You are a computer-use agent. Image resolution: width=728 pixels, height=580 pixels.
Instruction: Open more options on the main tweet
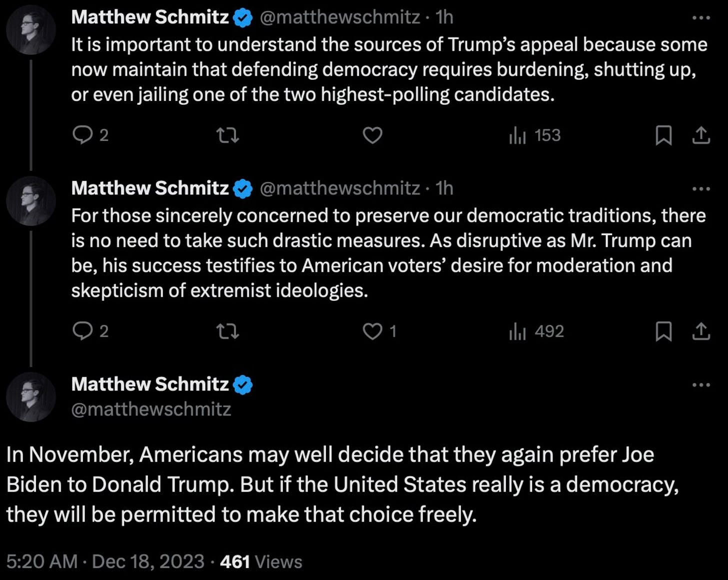pos(701,385)
